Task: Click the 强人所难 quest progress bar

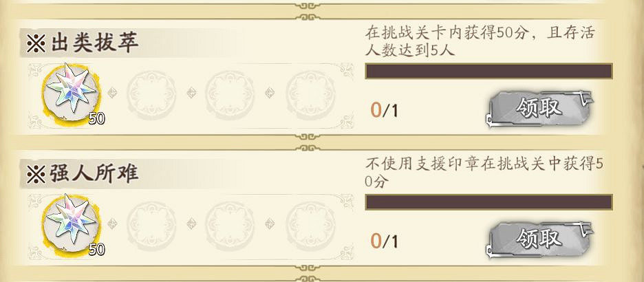Action: tap(488, 202)
